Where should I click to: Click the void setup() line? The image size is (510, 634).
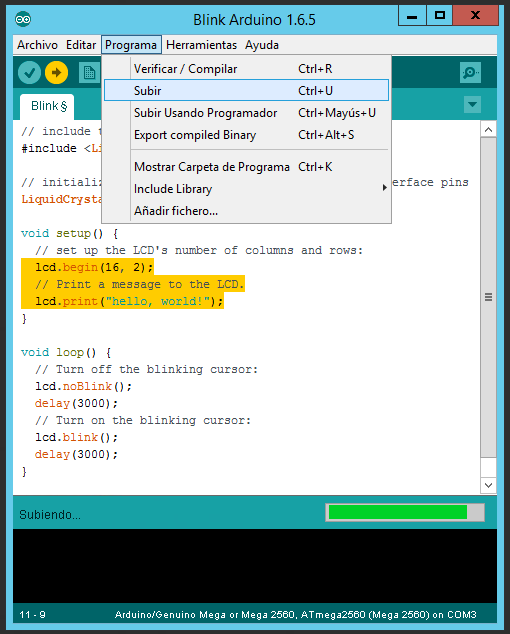(x=69, y=233)
